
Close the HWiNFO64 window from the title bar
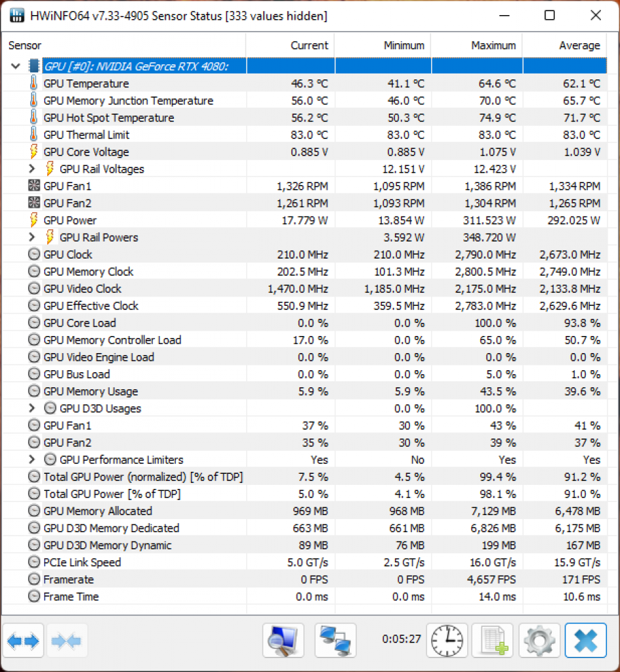[596, 16]
